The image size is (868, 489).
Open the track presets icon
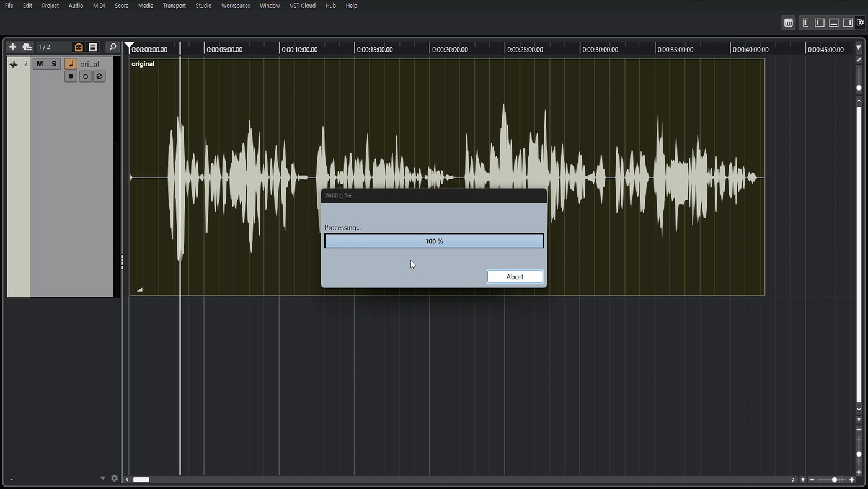(27, 47)
